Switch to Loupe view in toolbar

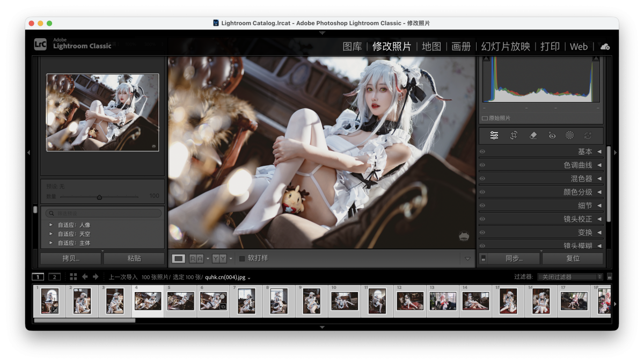point(179,259)
